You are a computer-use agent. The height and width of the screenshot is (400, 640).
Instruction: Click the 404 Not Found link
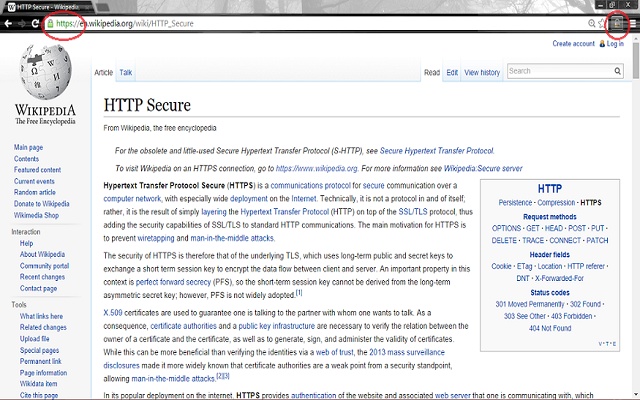(x=550, y=328)
